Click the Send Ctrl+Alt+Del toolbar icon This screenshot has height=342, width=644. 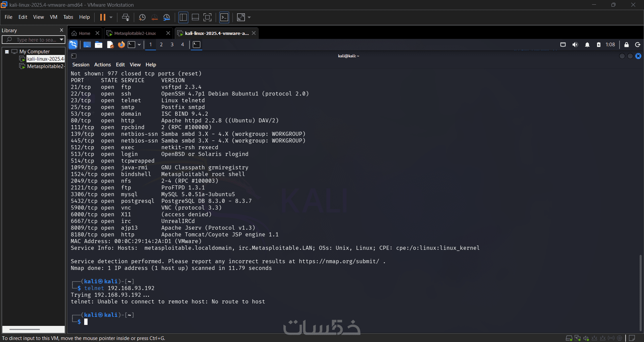tap(126, 17)
